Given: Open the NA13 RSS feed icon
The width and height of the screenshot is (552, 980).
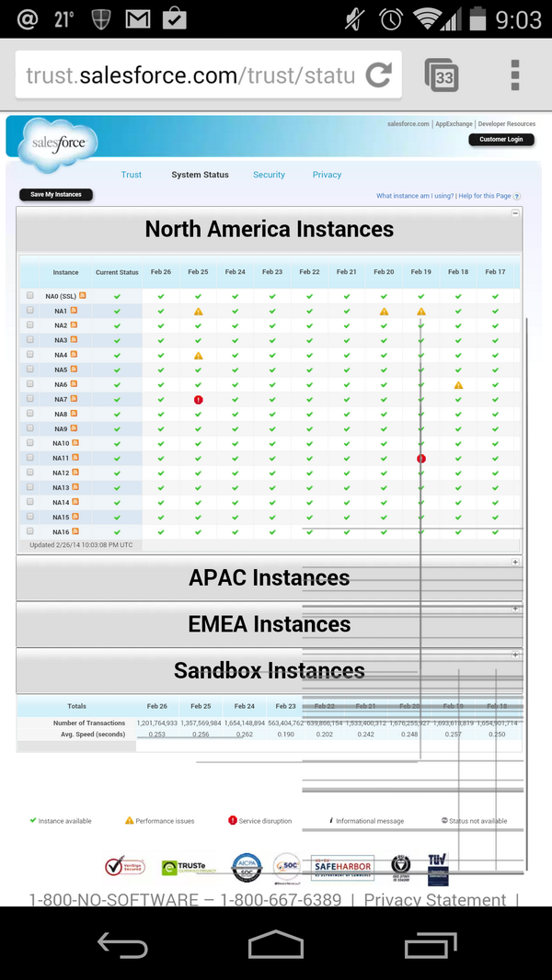Looking at the screenshot, I should point(75,487).
